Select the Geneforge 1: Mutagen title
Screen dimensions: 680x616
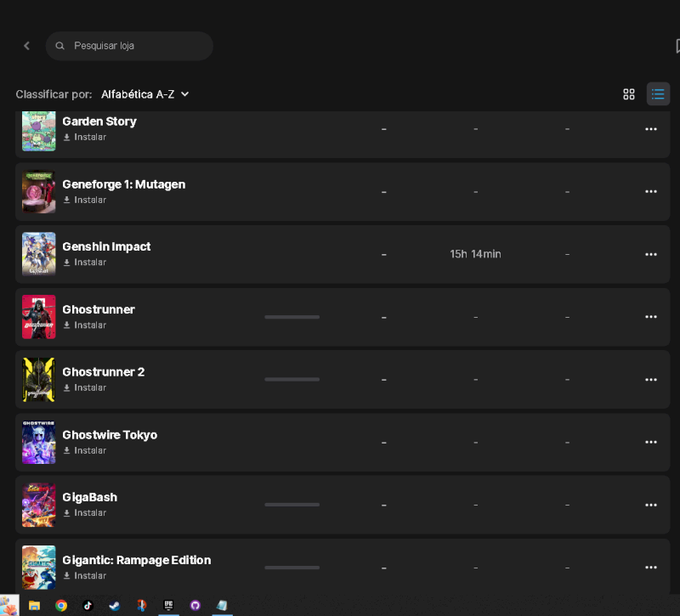(x=123, y=184)
